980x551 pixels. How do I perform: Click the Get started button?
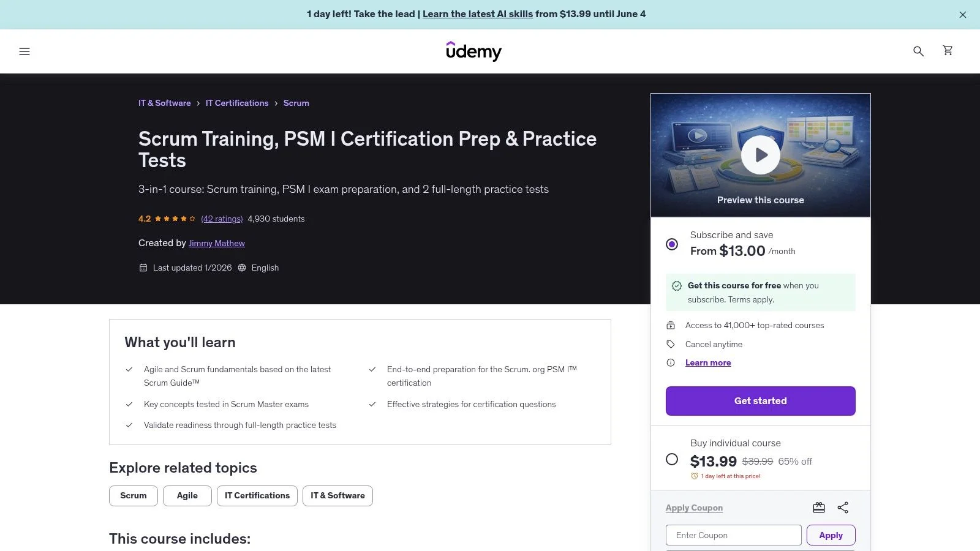click(760, 401)
